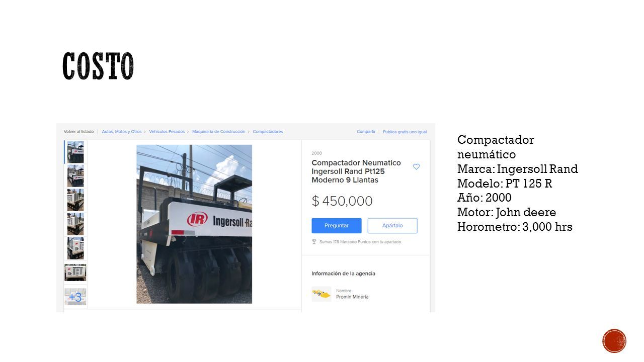Click Volver al listado link
Image resolution: width=644 pixels, height=362 pixels.
pos(78,132)
